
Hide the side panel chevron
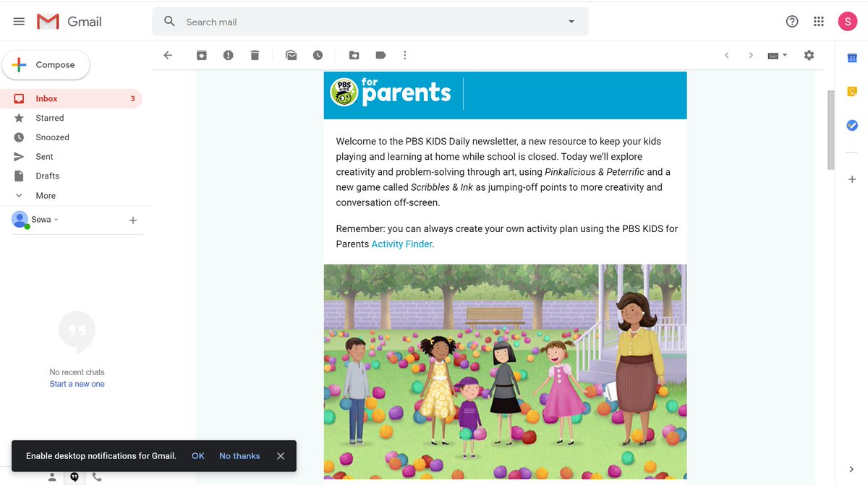click(x=851, y=470)
